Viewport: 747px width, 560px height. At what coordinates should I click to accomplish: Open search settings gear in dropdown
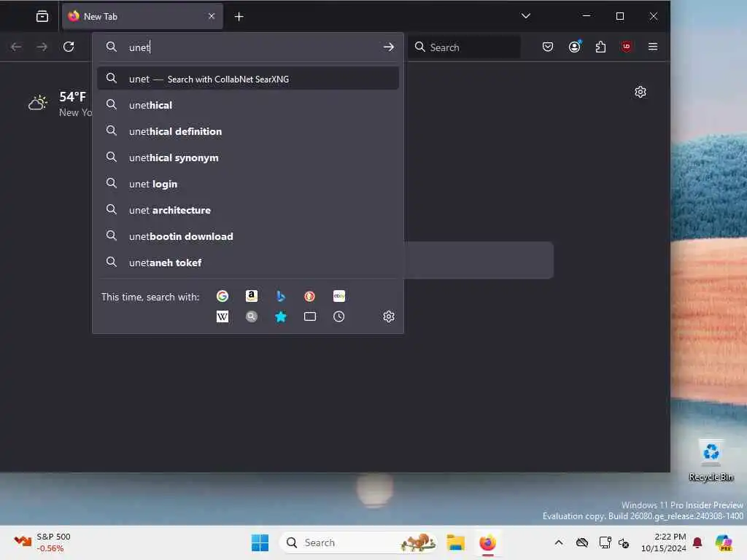pyautogui.click(x=389, y=316)
